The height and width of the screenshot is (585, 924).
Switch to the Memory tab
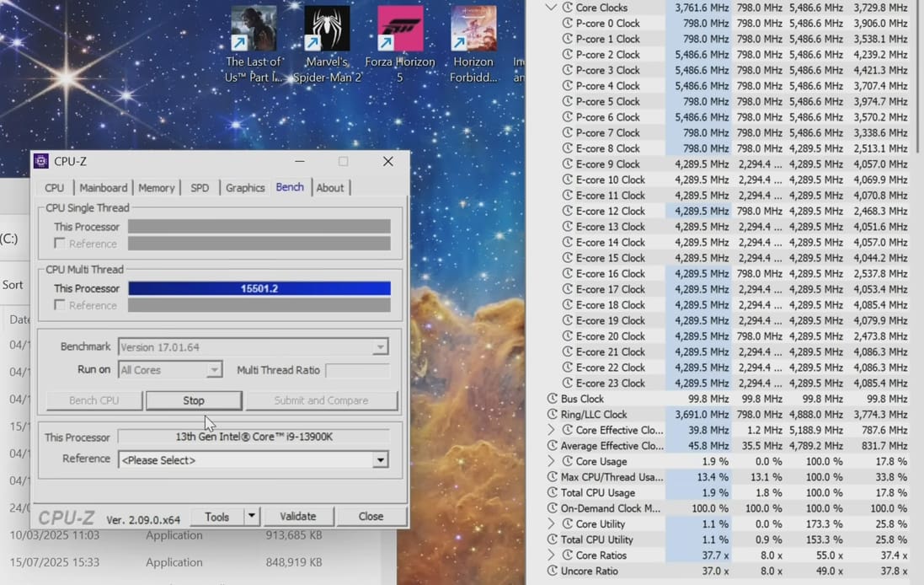[x=156, y=188]
